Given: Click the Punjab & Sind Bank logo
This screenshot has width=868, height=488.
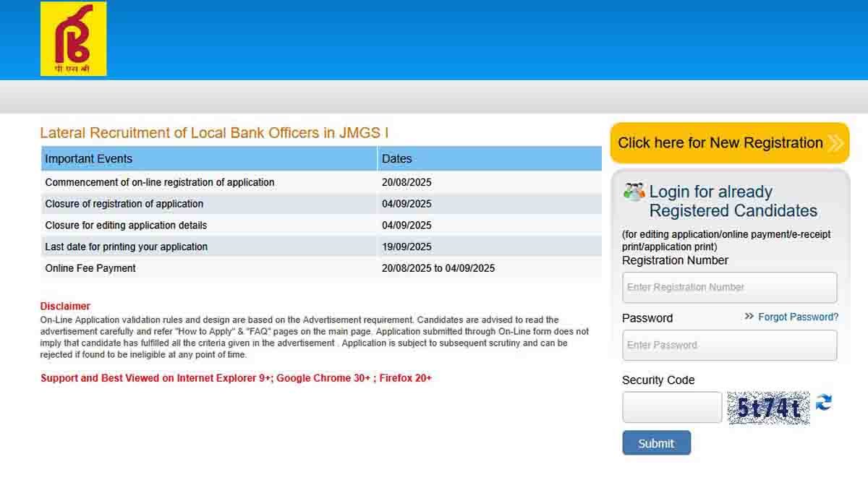Looking at the screenshot, I should click(73, 39).
